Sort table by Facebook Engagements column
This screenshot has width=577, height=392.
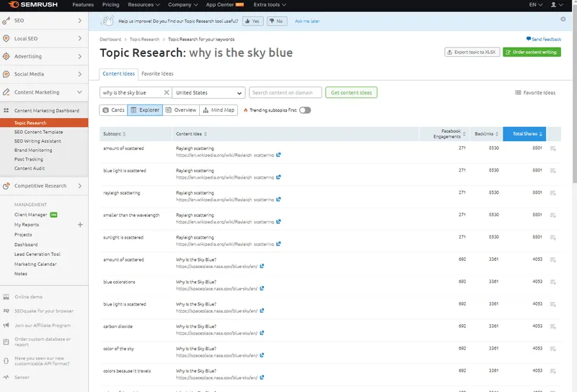tap(444, 134)
